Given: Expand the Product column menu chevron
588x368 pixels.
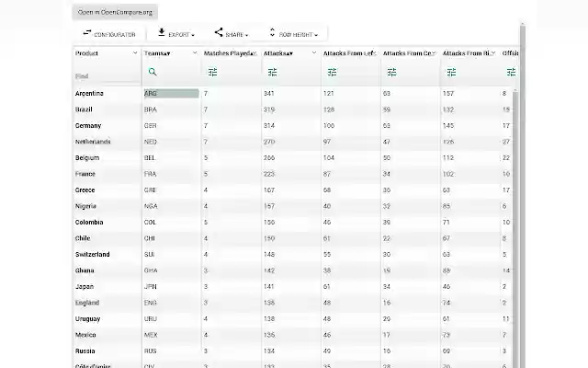Looking at the screenshot, I should (x=135, y=53).
